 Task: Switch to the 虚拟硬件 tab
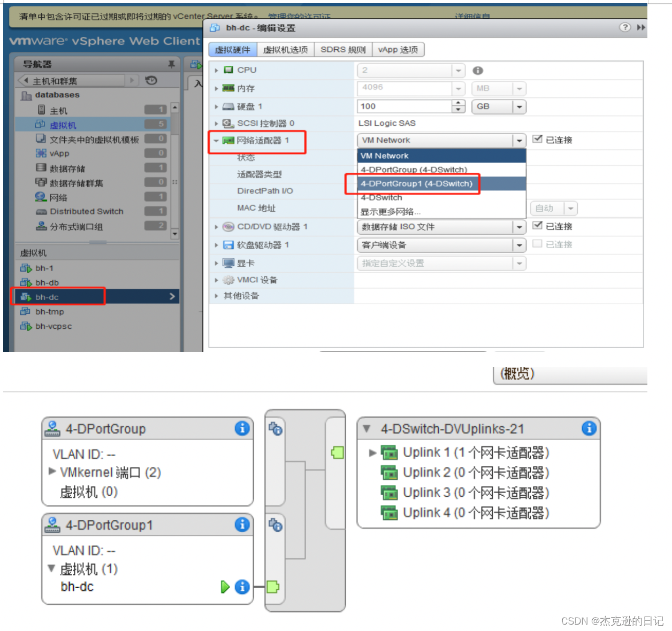[x=232, y=50]
